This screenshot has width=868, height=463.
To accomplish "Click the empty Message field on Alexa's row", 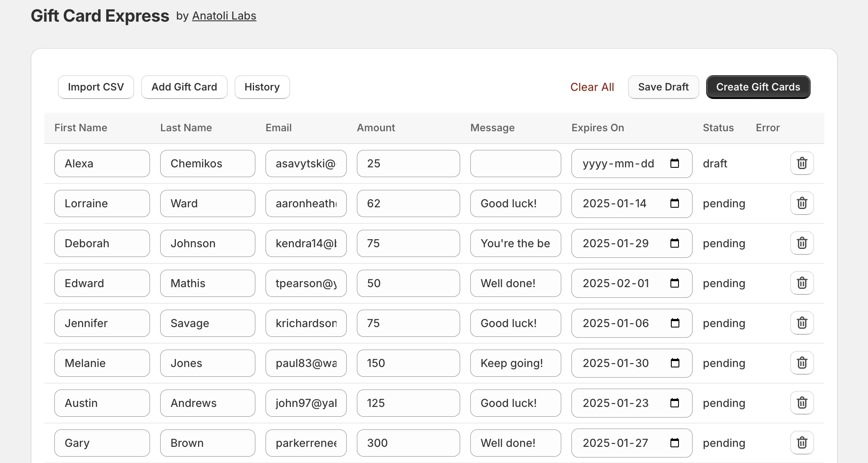I will [515, 163].
